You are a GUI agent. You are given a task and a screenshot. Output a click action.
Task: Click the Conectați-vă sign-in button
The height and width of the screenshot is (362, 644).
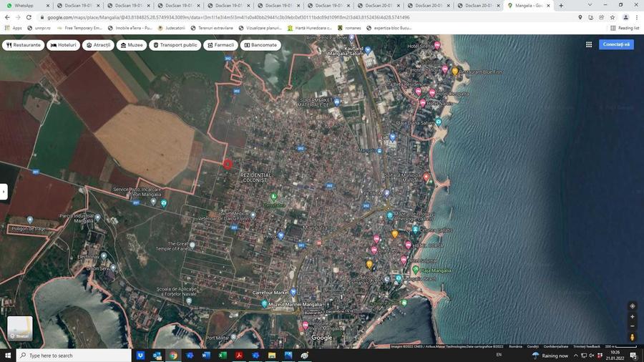click(x=616, y=44)
